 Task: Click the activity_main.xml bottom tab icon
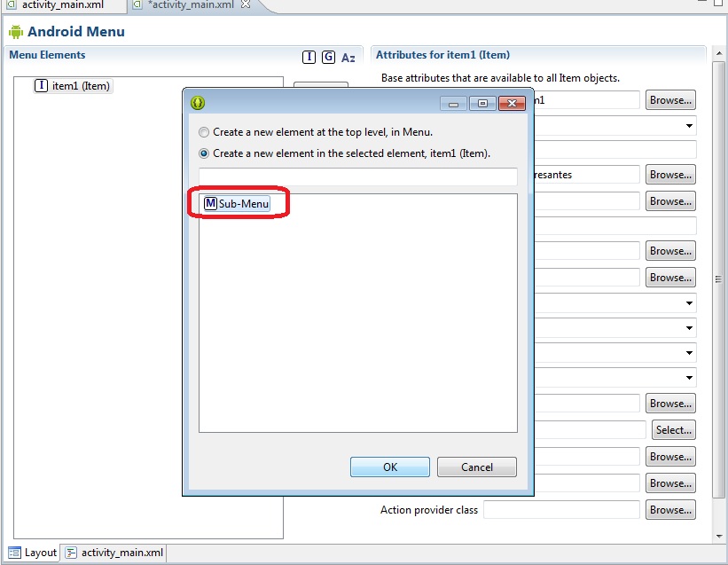tap(71, 553)
